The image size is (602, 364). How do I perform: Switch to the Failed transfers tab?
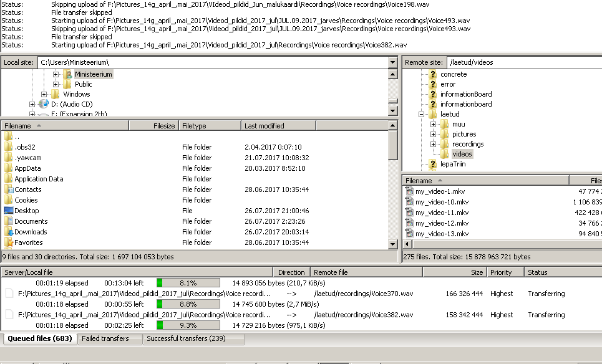106,338
